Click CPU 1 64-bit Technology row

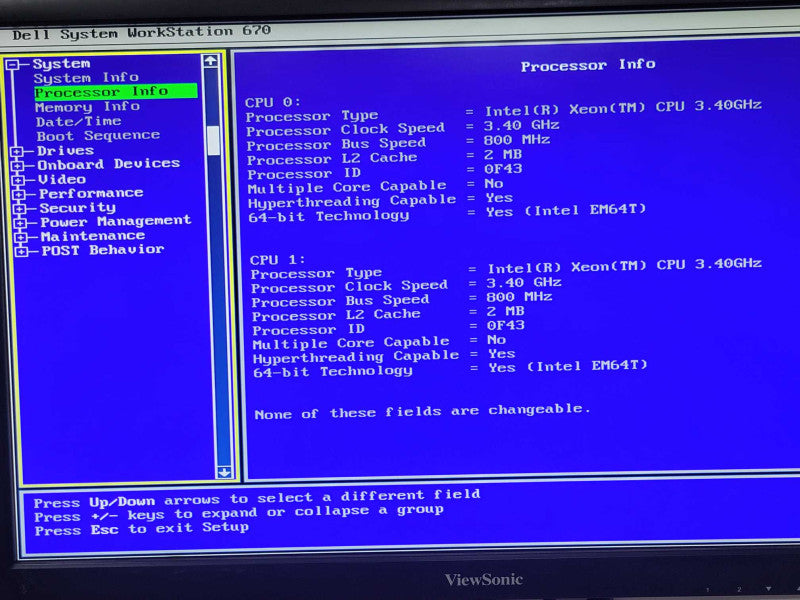coord(451,369)
